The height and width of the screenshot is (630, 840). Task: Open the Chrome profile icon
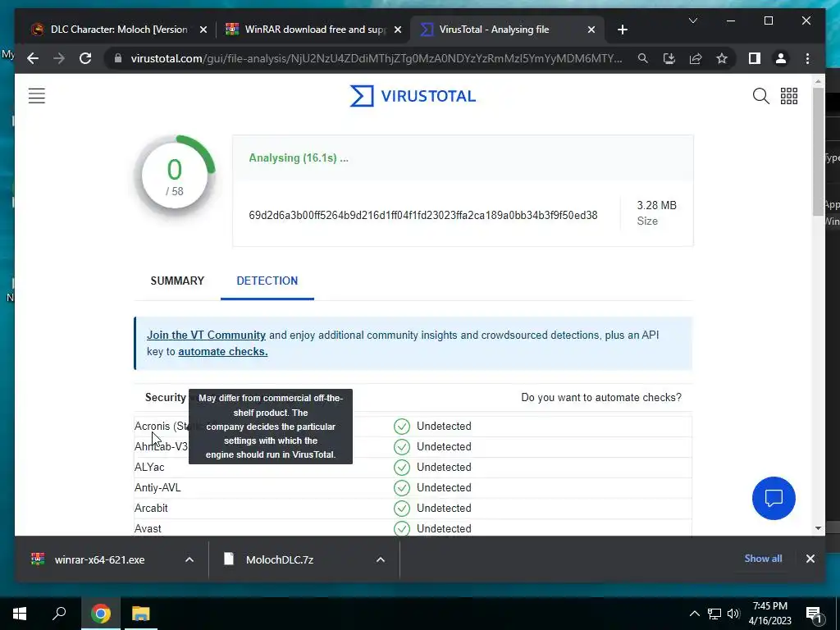[781, 58]
